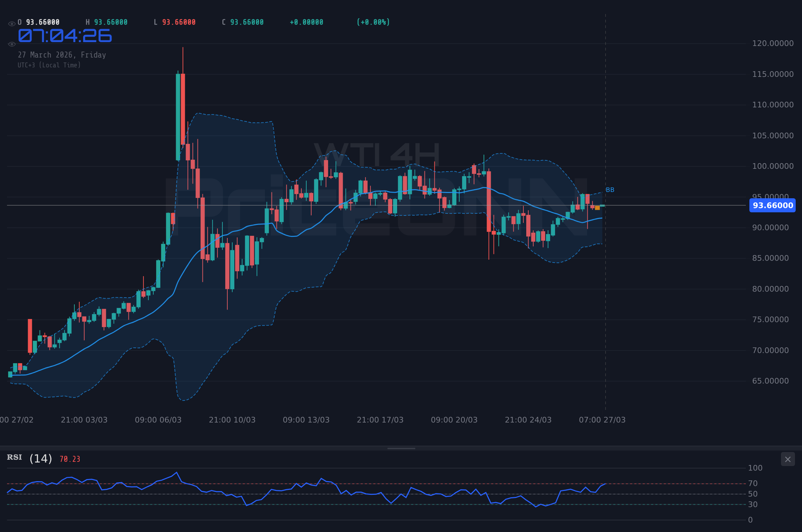Select the RSI value reading 70.23
802x532 pixels.
69,459
